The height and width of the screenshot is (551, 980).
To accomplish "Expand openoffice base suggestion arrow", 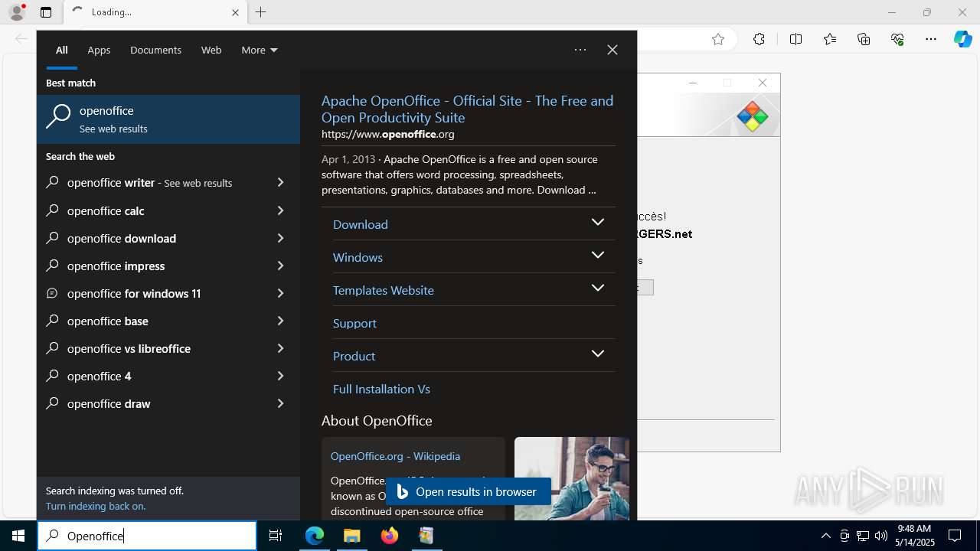I will pyautogui.click(x=280, y=321).
